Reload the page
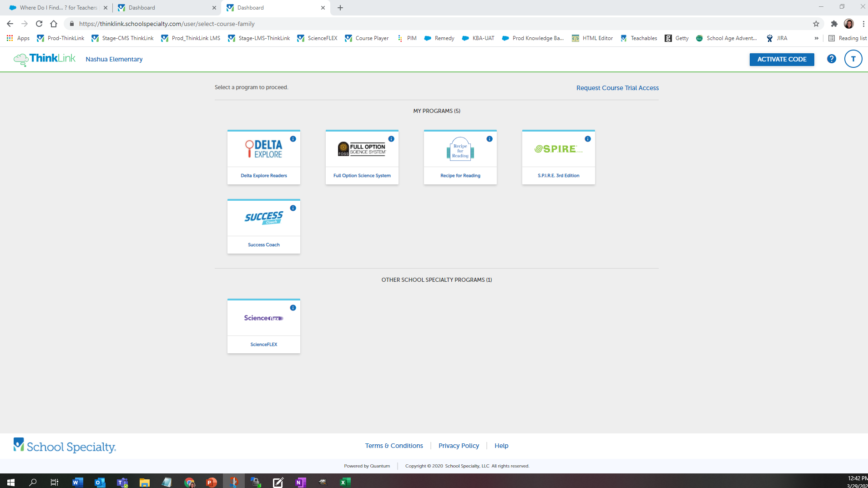 (x=39, y=24)
